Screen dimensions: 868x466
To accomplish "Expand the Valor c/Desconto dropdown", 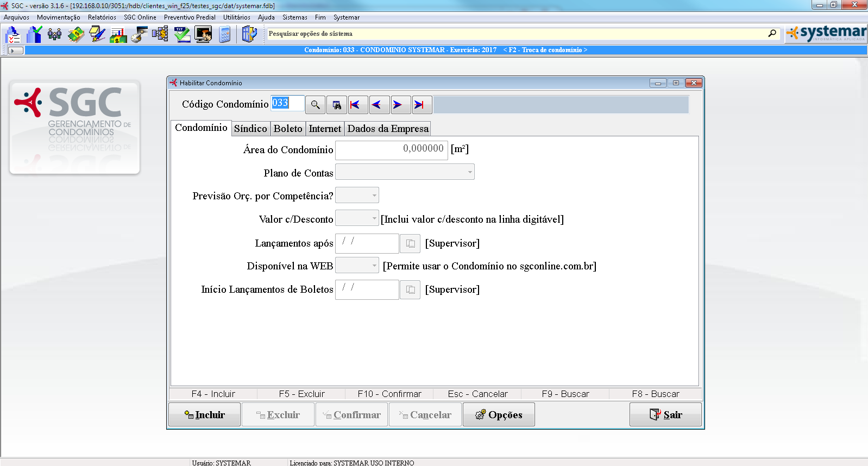I will (374, 219).
